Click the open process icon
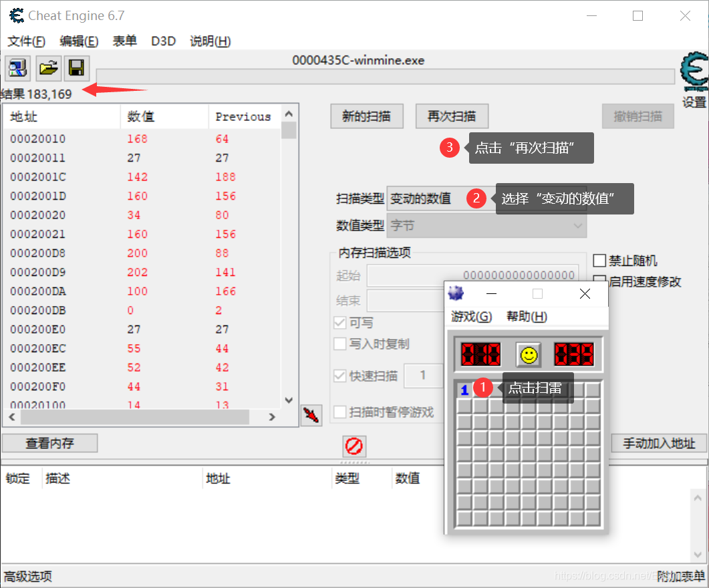This screenshot has width=709, height=588. click(17, 68)
